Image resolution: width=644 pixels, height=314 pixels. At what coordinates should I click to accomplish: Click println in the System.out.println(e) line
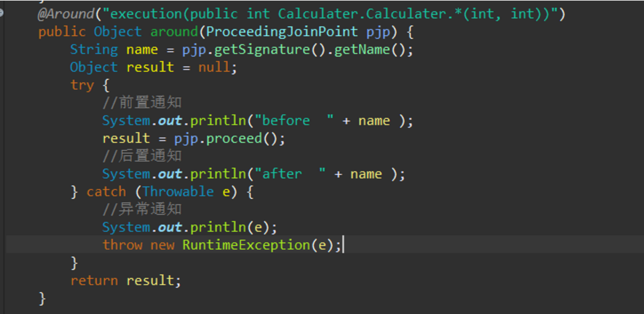(x=218, y=228)
